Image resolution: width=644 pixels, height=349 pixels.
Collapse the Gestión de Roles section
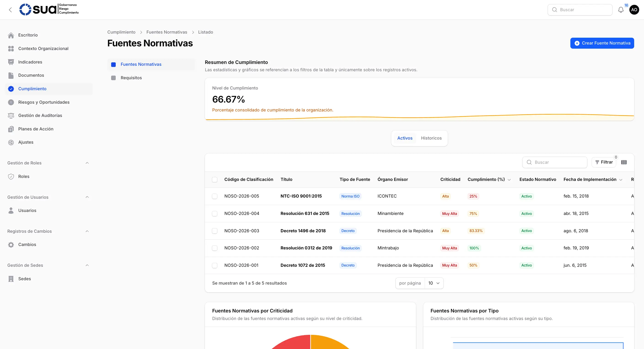(x=87, y=163)
